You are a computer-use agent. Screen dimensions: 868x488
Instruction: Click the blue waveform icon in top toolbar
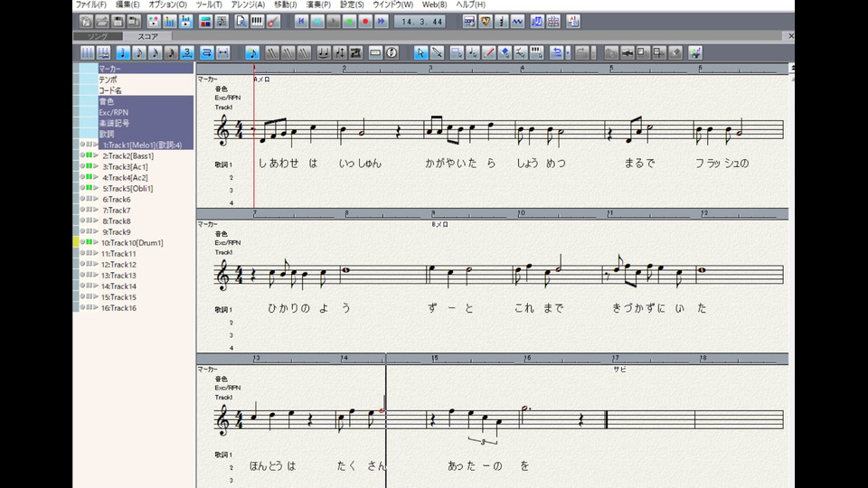[x=517, y=22]
